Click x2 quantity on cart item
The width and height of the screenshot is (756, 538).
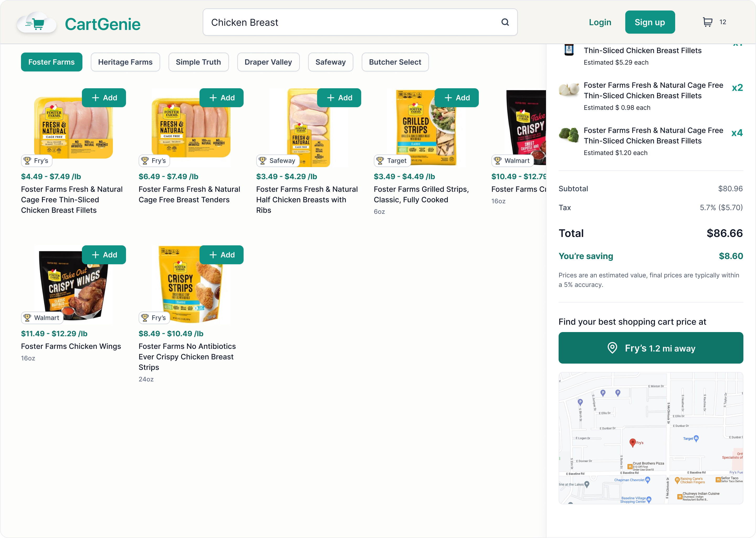(737, 87)
